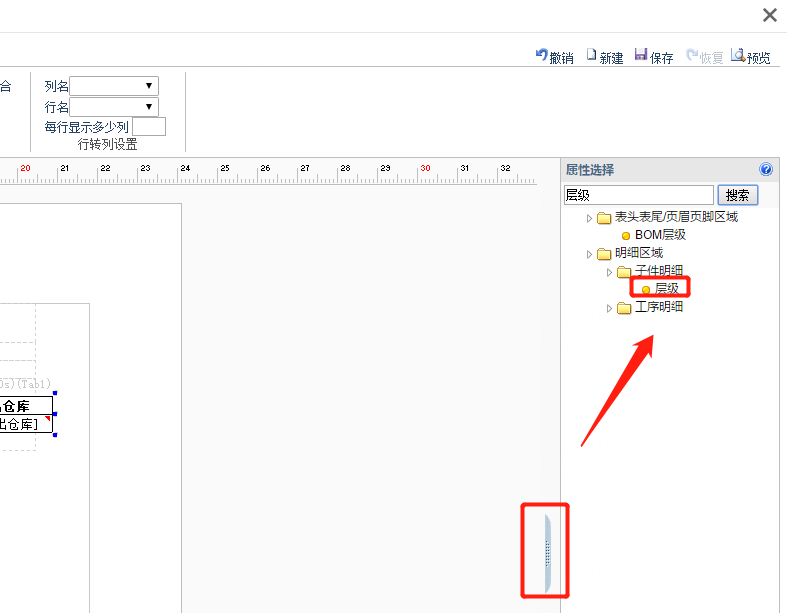
Task: Click the 工序明细 folder icon
Action: [x=624, y=308]
